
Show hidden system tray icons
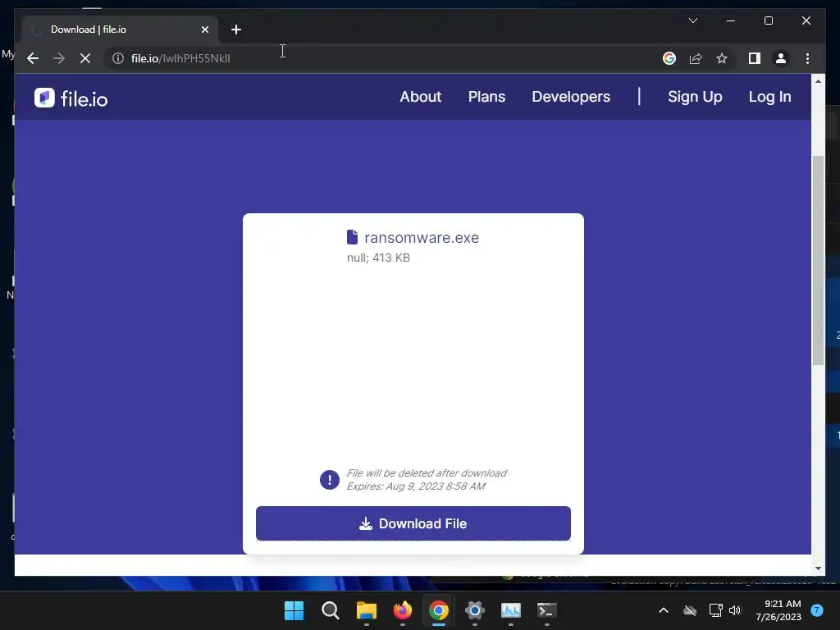663,610
